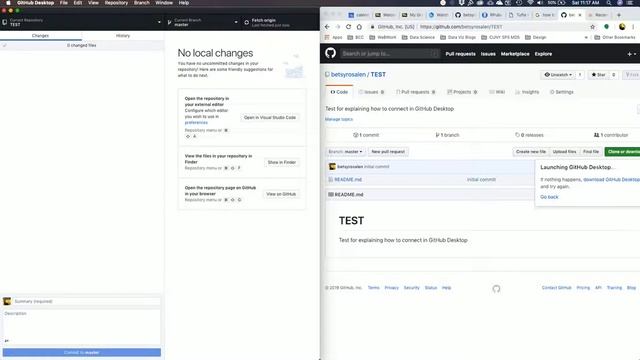The height and width of the screenshot is (360, 640).
Task: Click the Show in Finder button
Action: [282, 162]
